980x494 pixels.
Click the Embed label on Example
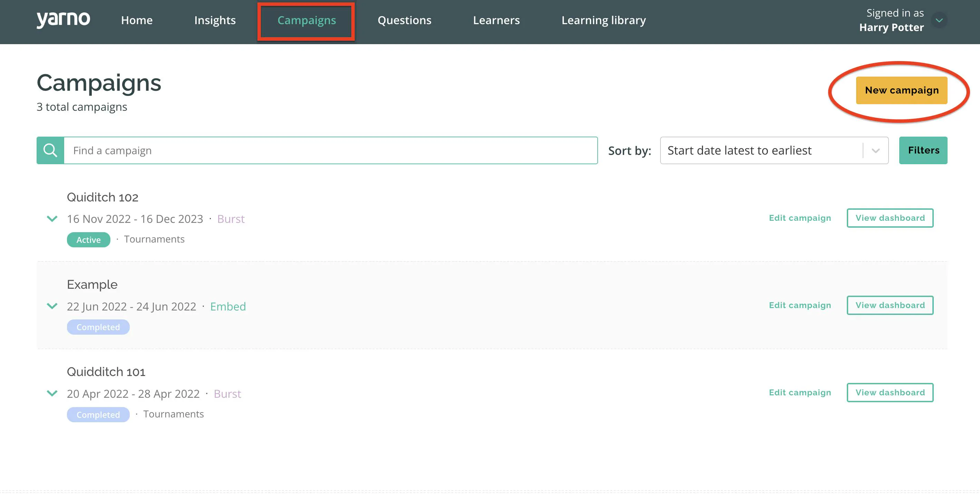(228, 306)
